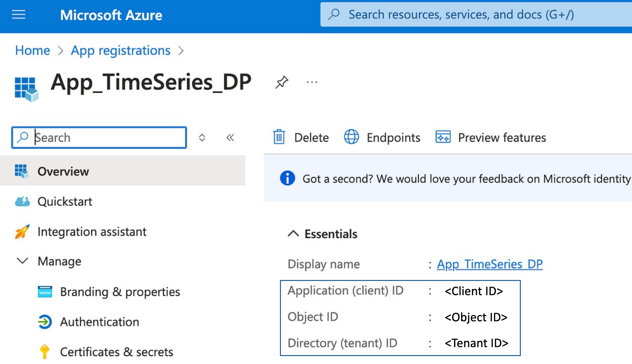Collapse the Manage section

(x=22, y=261)
